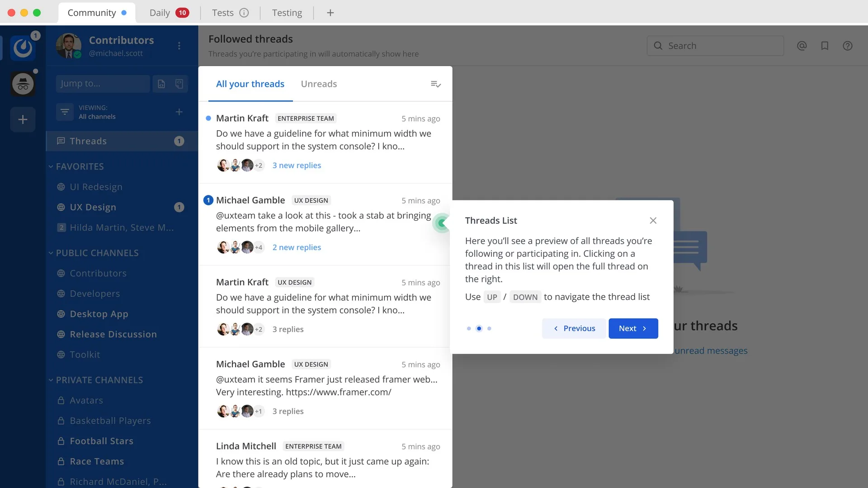The image size is (868, 488).
Task: Click the Search box in header
Action: 715,46
